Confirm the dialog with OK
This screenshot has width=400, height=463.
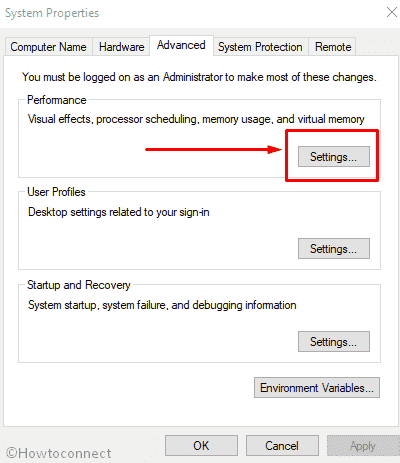[201, 446]
